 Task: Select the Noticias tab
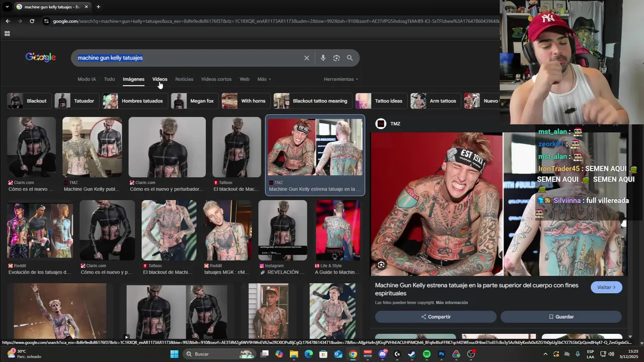point(184,79)
